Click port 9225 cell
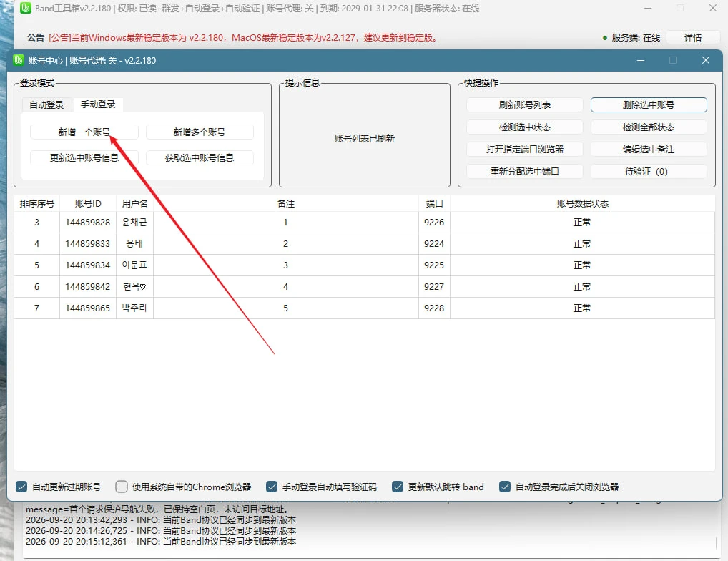 point(434,265)
